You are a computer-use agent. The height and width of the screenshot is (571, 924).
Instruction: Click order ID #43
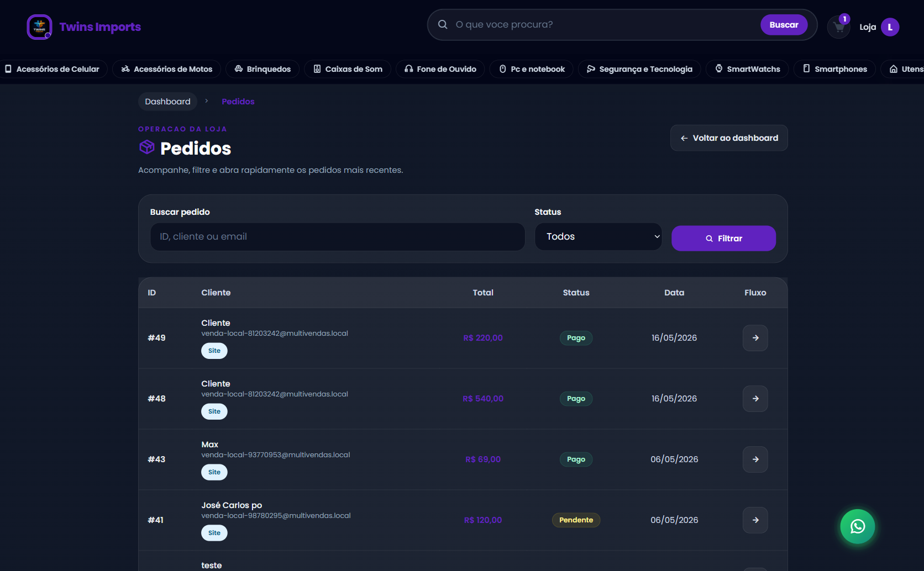click(156, 459)
